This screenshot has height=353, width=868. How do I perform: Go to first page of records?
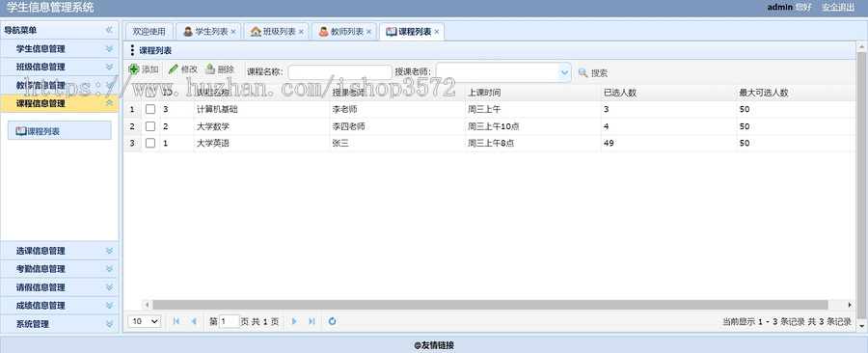click(x=176, y=321)
